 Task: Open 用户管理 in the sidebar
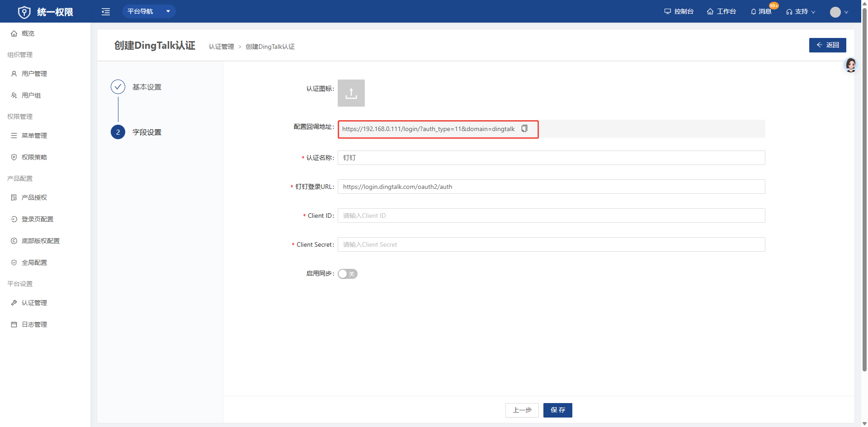pos(34,74)
